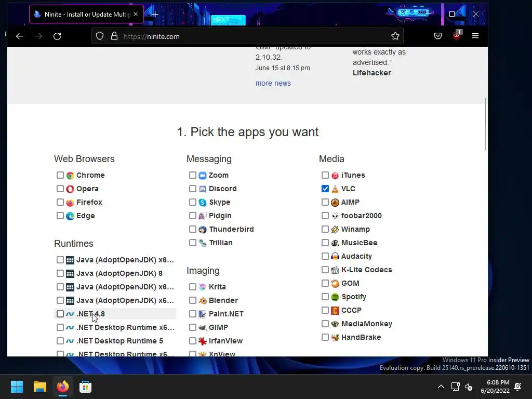Check the HandBrake checkbox
The image size is (532, 399).
[x=325, y=337]
